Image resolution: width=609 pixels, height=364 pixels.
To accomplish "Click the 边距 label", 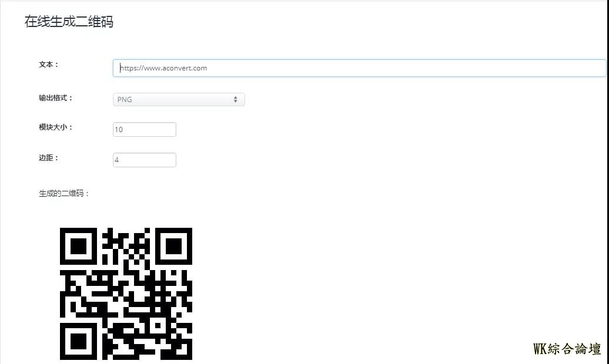I will 49,157.
